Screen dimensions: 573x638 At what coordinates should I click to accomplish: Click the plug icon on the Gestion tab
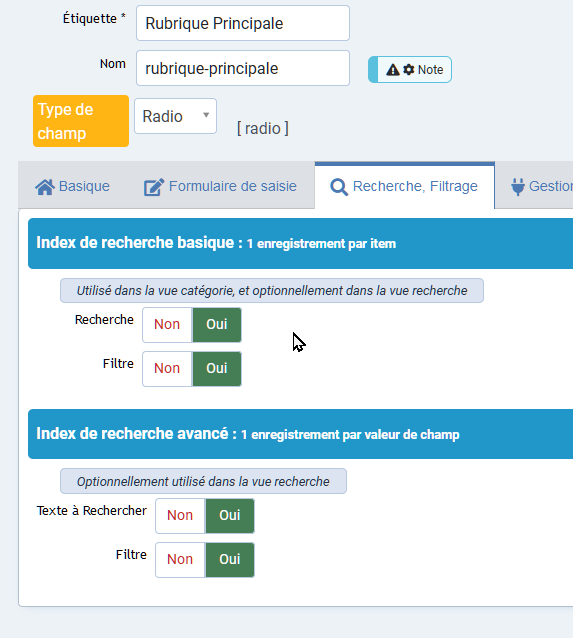coord(518,187)
